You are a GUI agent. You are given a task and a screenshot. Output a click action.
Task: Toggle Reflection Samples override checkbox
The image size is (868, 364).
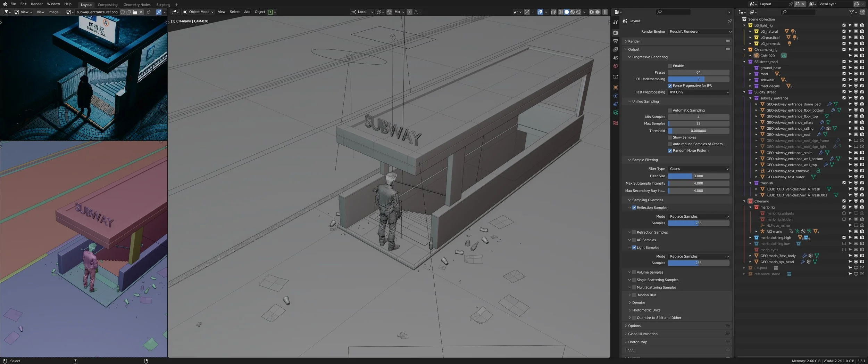[x=634, y=208]
